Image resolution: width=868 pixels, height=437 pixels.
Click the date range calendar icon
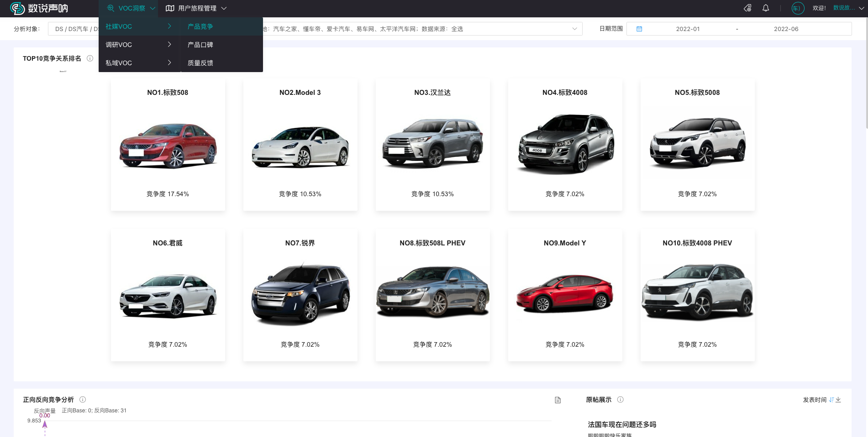[639, 29]
